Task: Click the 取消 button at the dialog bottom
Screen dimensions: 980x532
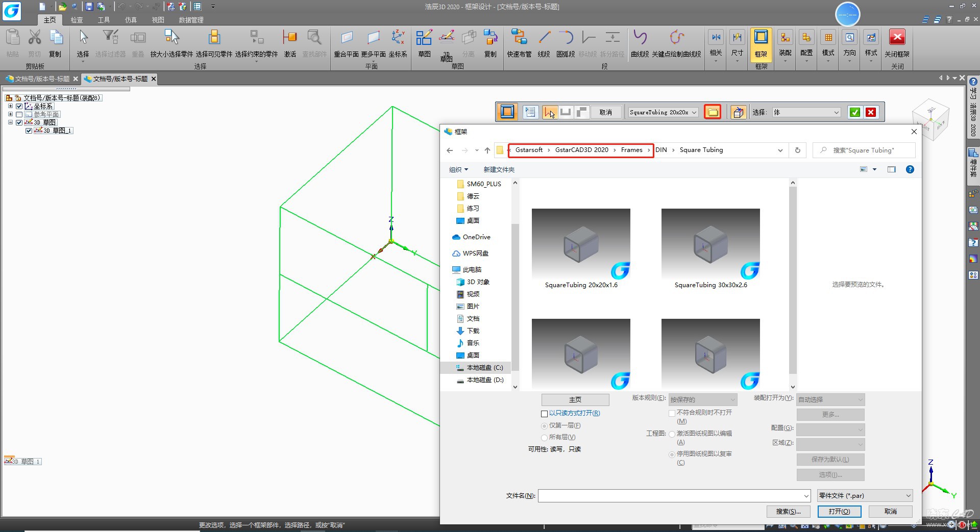Action: [x=891, y=511]
